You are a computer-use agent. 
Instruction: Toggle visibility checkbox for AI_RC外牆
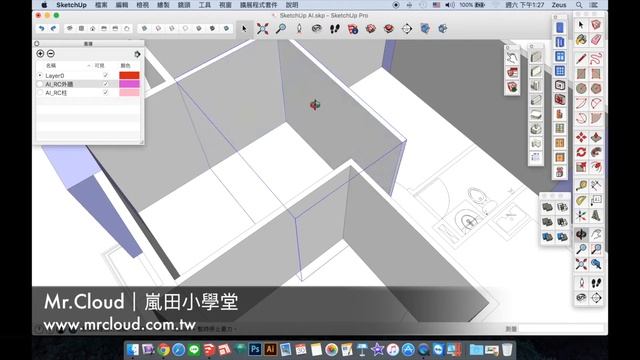click(x=106, y=84)
